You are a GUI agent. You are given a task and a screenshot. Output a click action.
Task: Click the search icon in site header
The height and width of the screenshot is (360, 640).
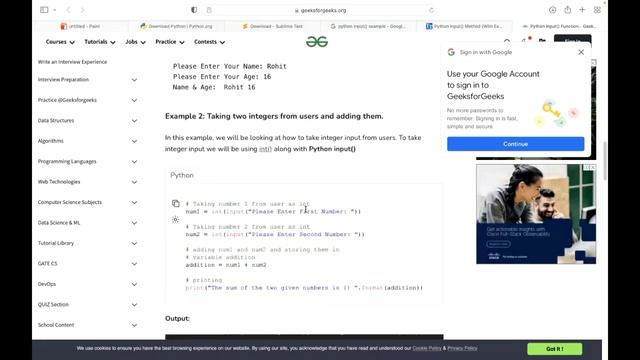coord(507,41)
